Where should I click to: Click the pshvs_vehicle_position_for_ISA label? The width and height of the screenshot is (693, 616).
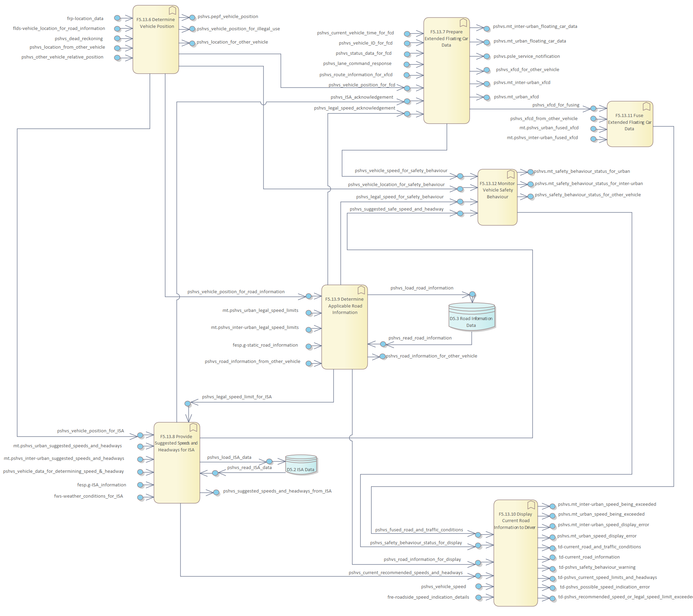point(90,431)
